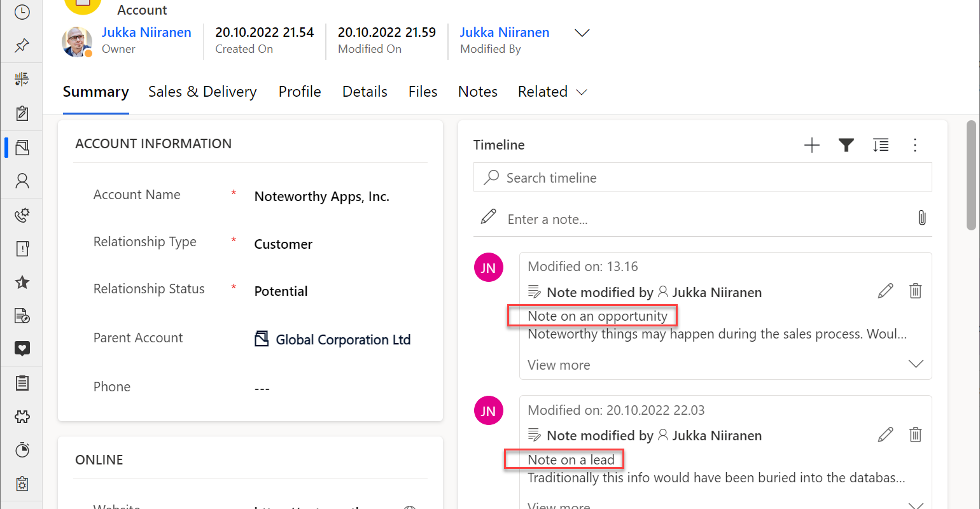
Task: Click the Search timeline field
Action: click(x=703, y=178)
